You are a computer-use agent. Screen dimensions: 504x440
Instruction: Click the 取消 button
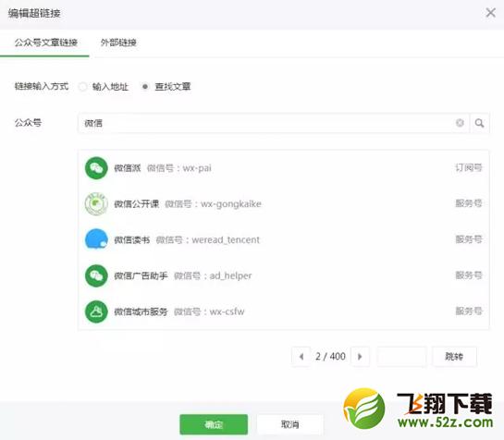[x=290, y=424]
